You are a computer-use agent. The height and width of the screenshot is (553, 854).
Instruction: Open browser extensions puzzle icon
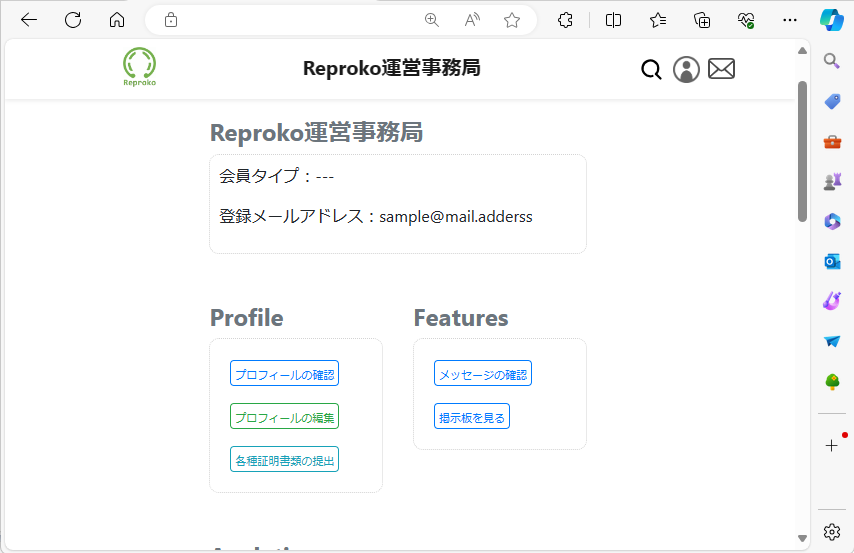pyautogui.click(x=565, y=20)
